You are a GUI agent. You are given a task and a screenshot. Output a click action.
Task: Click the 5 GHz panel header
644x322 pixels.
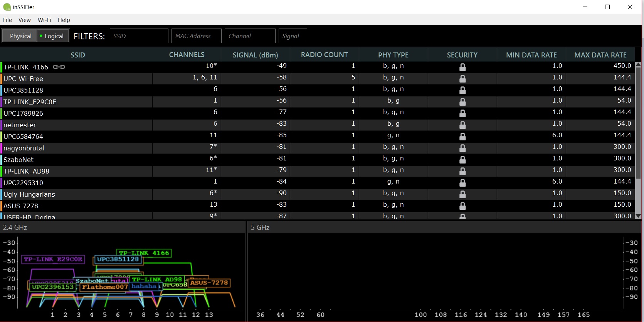(x=445, y=228)
